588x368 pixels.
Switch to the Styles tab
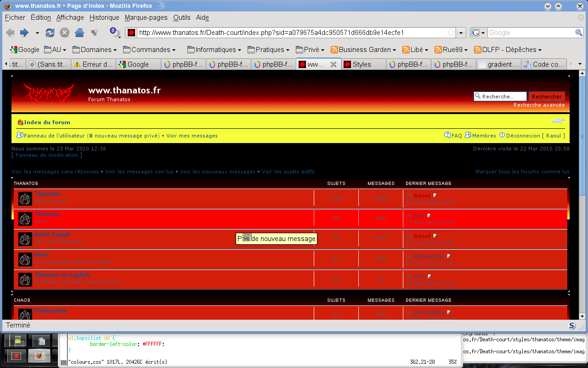pos(363,64)
